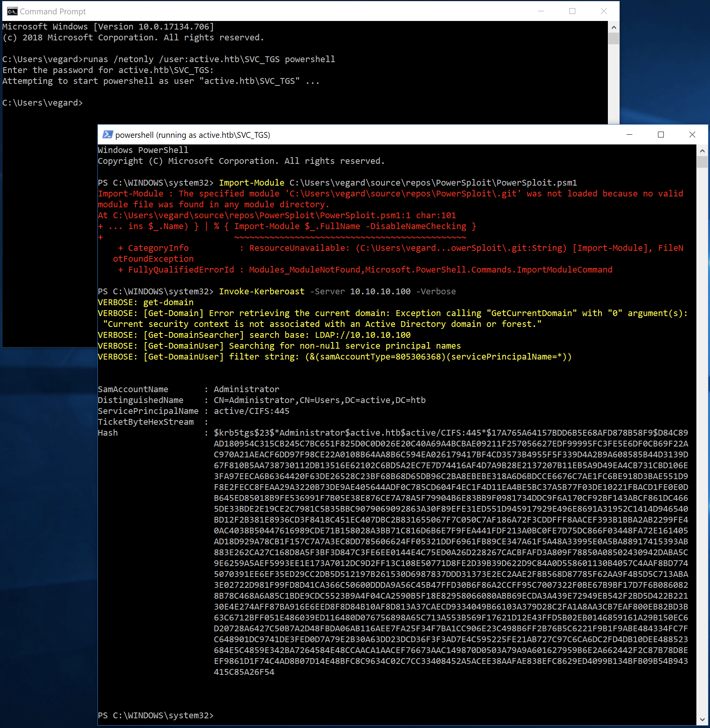Click the 'Current security context is not associated' line
710x728 pixels.
tap(322, 324)
